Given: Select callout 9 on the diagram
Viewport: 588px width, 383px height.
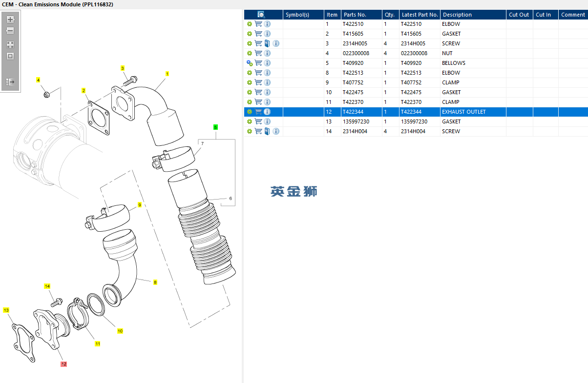Looking at the screenshot, I should [x=139, y=205].
